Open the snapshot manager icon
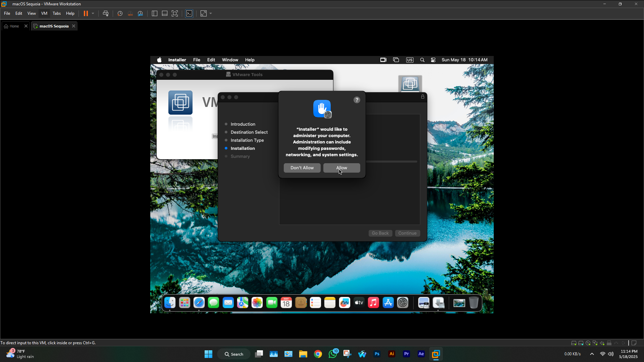 coord(140,13)
